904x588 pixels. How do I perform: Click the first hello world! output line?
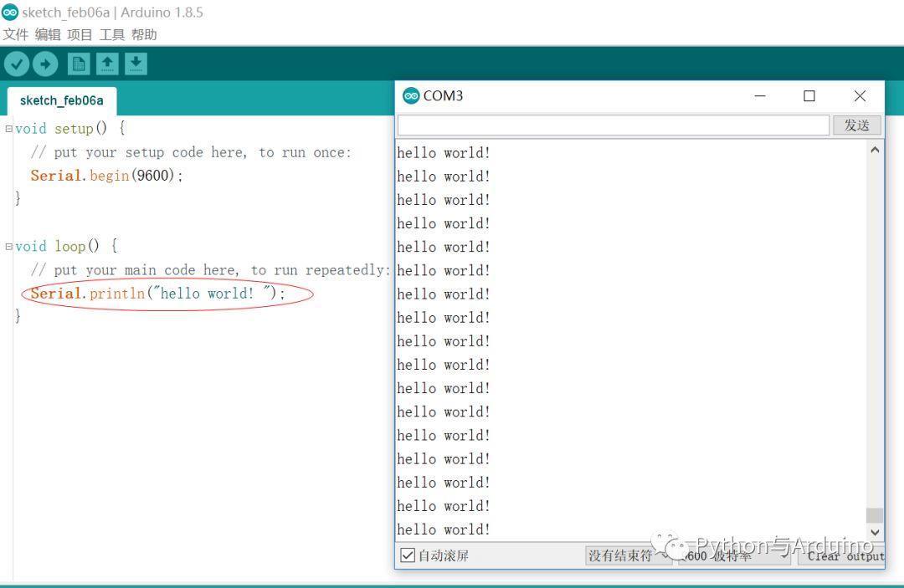444,152
